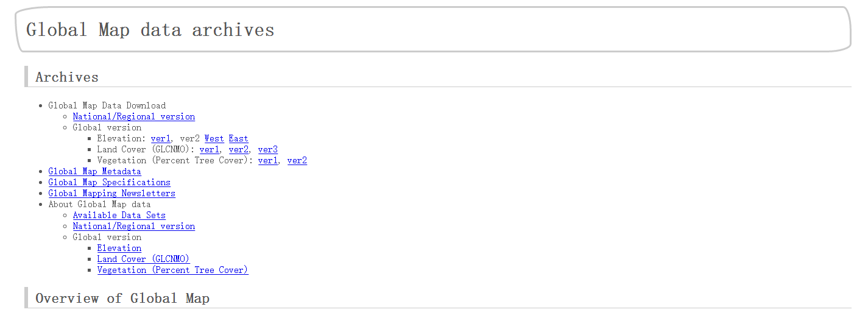The image size is (868, 315).
Task: Open the Available Data Sets link
Action: tap(119, 215)
